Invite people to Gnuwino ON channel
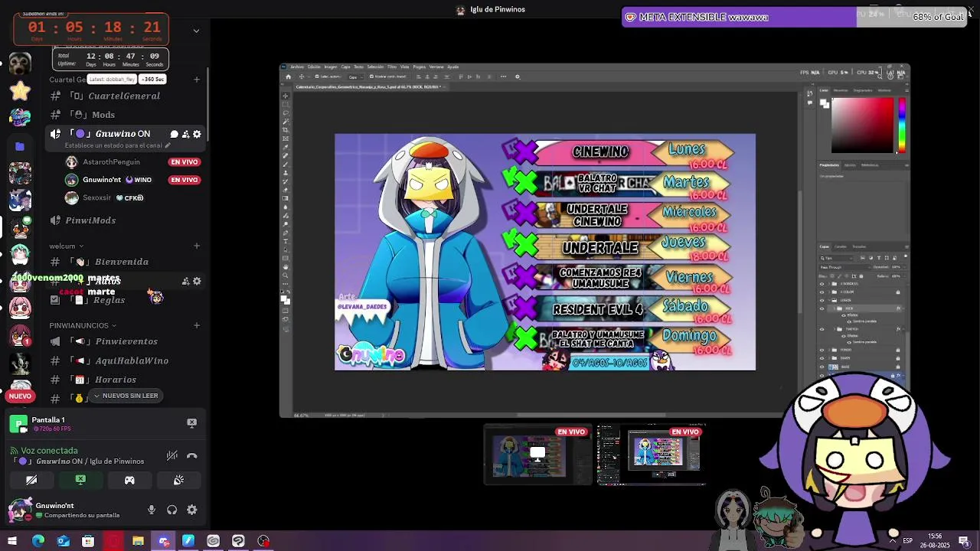The image size is (980, 551). 185,134
